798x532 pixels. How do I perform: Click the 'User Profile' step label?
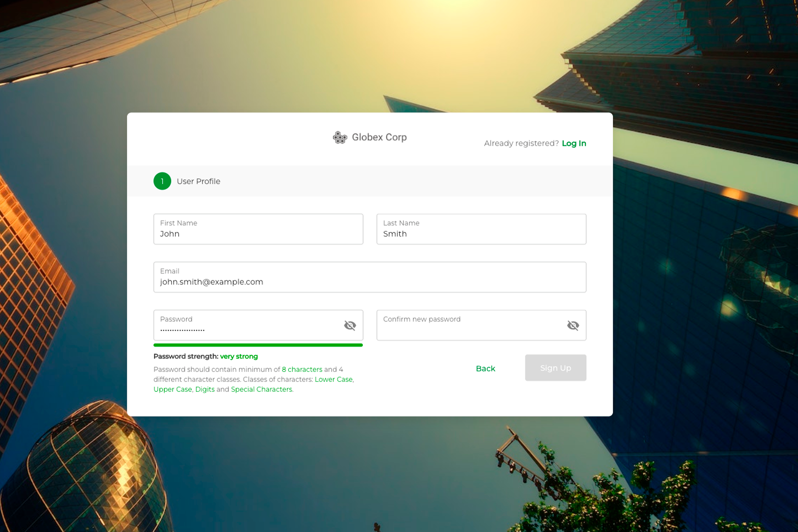pyautogui.click(x=198, y=181)
